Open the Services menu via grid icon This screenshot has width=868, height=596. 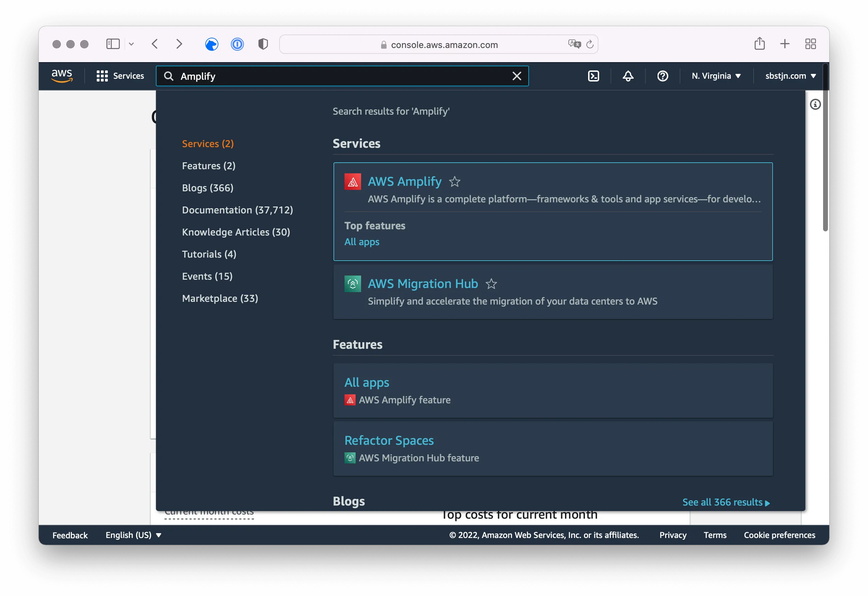(102, 76)
